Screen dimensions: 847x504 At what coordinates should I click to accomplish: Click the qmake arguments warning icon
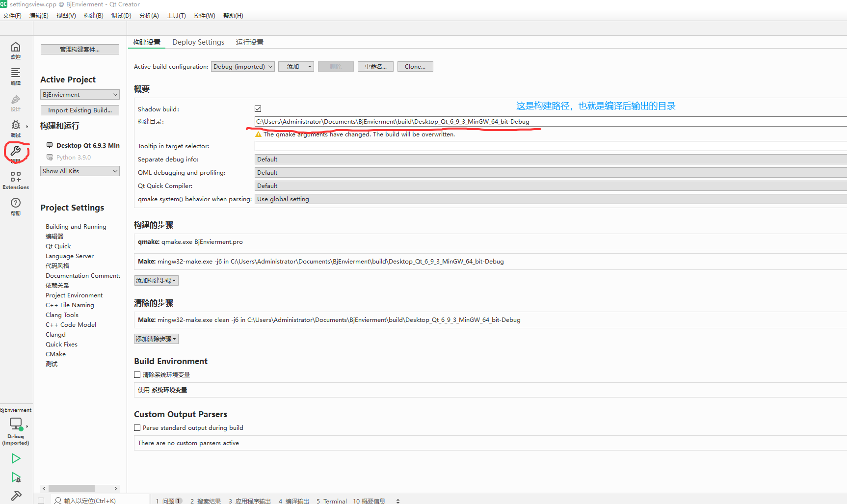pyautogui.click(x=258, y=134)
